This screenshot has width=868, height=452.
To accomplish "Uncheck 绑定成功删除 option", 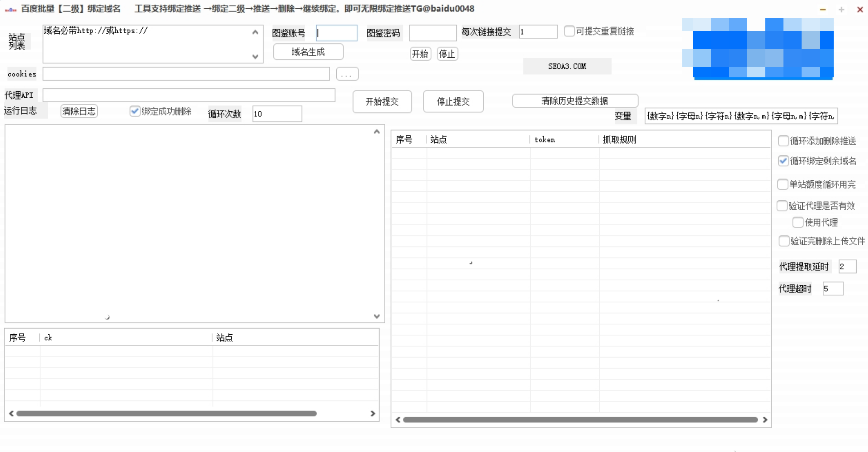I will tap(135, 111).
